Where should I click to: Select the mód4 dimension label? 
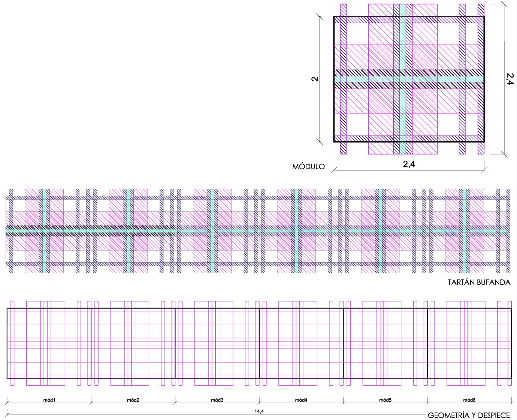tap(301, 400)
